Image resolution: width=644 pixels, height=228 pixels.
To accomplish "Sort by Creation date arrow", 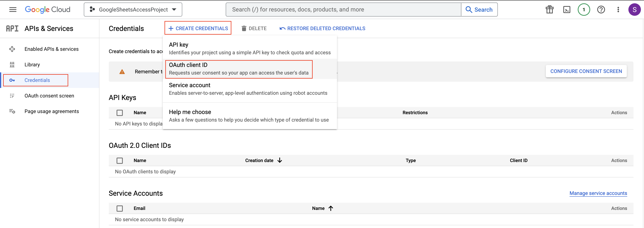I will click(x=280, y=160).
